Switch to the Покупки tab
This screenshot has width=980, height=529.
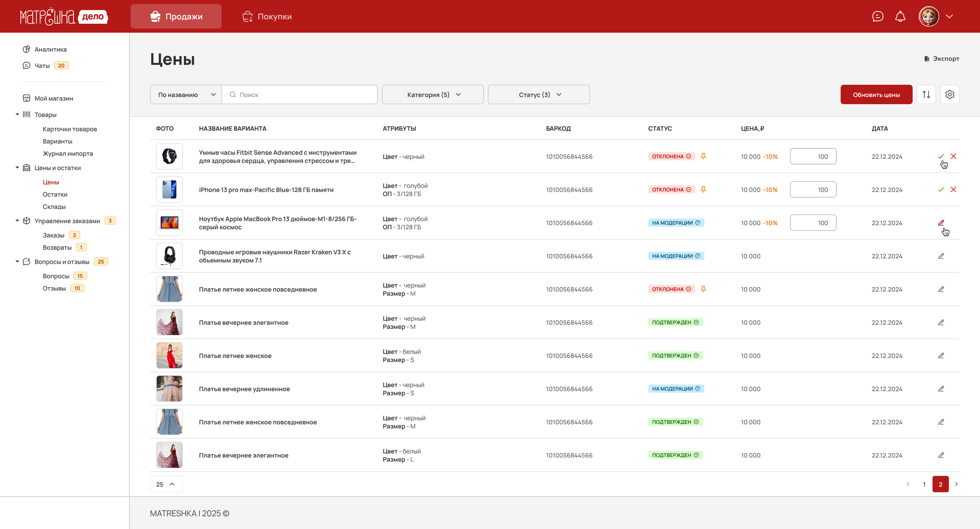pyautogui.click(x=267, y=16)
